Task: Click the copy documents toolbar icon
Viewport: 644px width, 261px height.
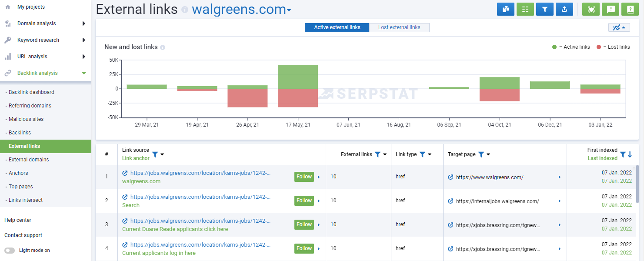Action: click(x=505, y=9)
